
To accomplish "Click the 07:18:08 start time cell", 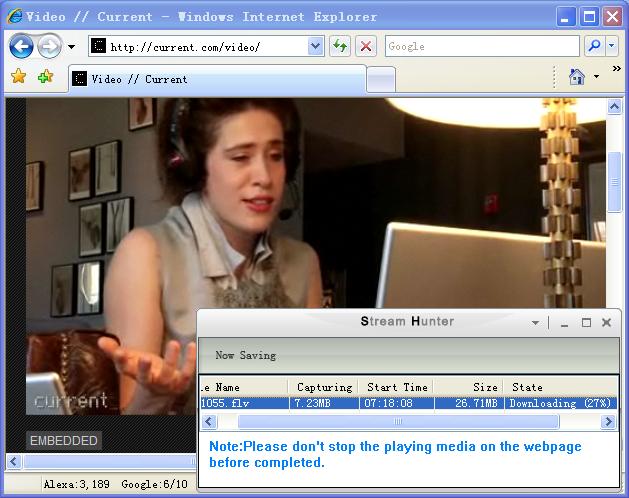I will [x=388, y=403].
